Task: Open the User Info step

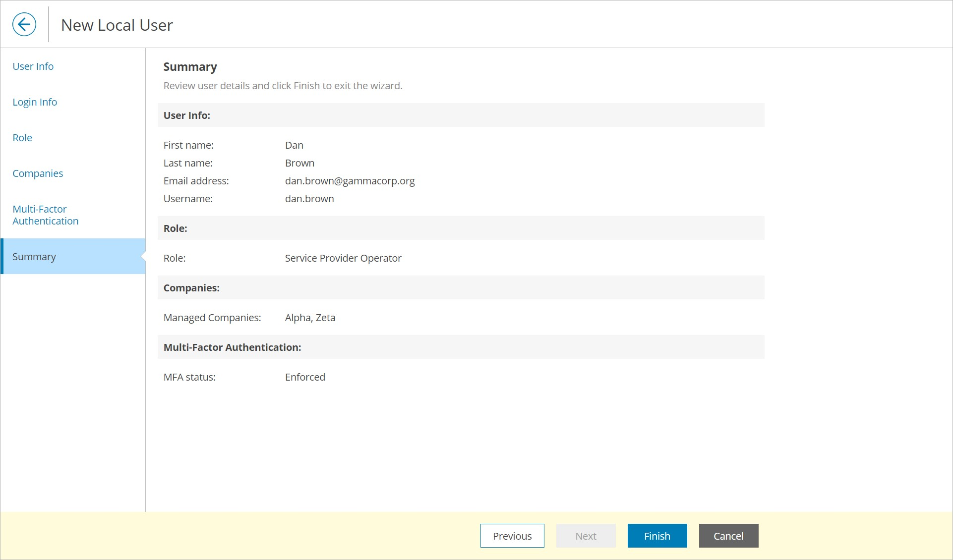Action: [33, 66]
